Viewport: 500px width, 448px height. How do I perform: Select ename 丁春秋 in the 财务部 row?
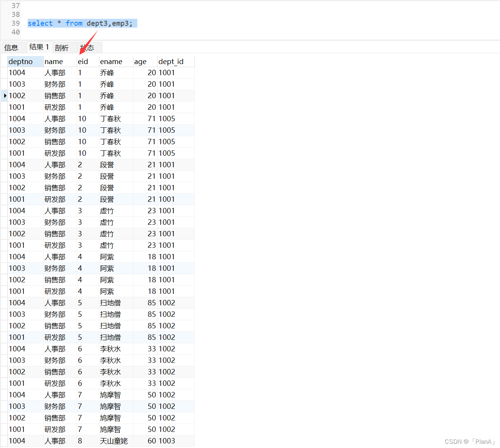click(116, 130)
